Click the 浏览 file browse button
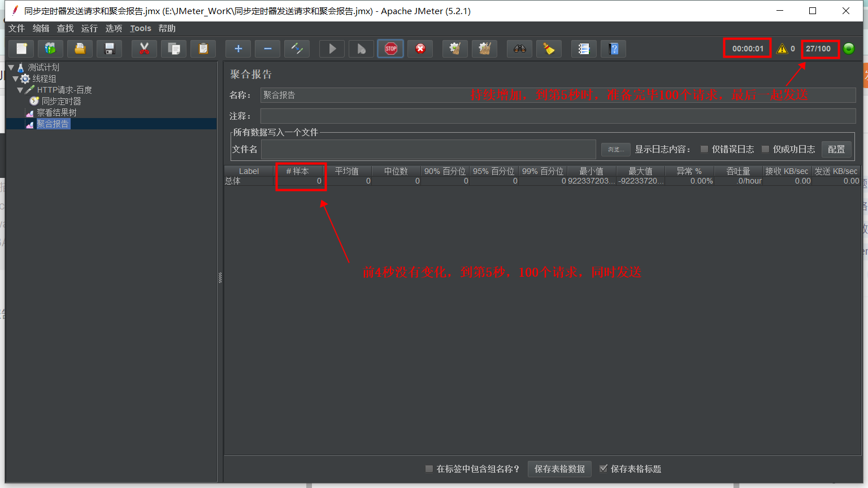This screenshot has width=868, height=488. pyautogui.click(x=615, y=149)
